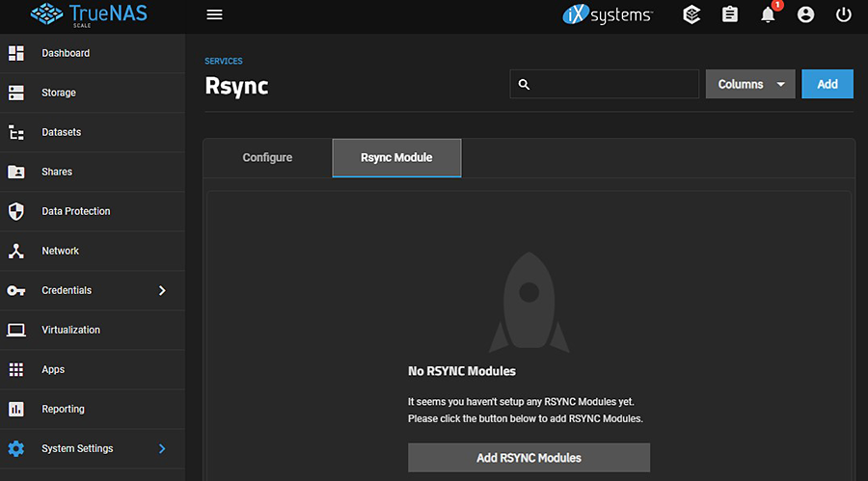Open the user account icon
Screen dimensions: 868x481
[805, 14]
